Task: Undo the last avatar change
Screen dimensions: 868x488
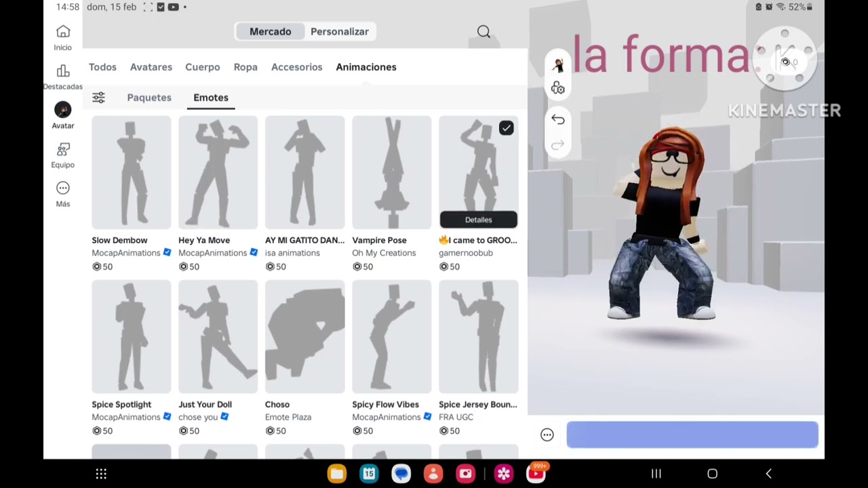Action: [558, 119]
